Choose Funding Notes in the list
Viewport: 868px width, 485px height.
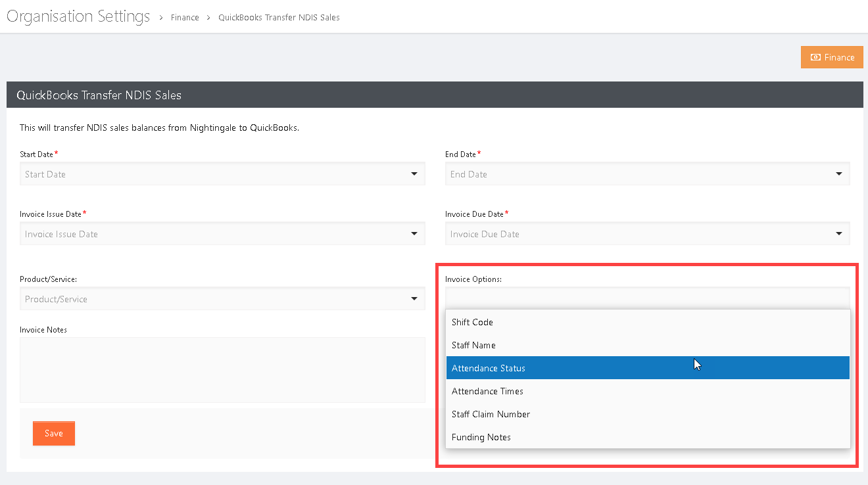point(648,437)
